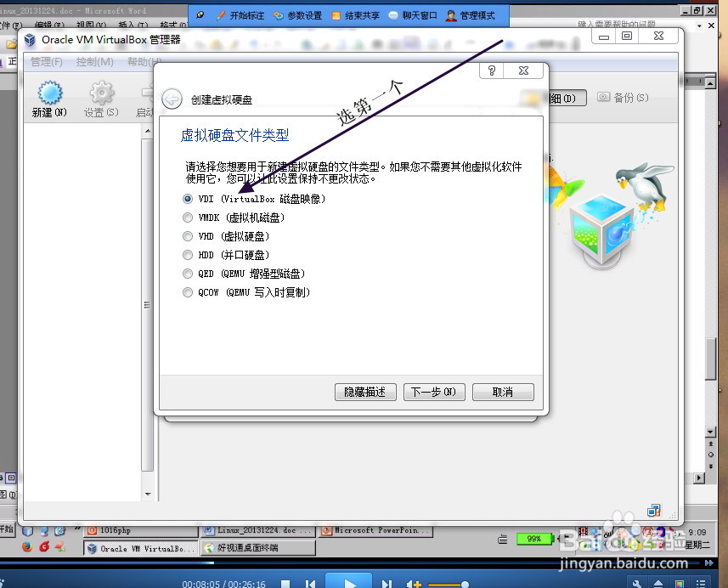728x588 pixels.
Task: Click the video progress seek bar
Action: tap(352, 563)
